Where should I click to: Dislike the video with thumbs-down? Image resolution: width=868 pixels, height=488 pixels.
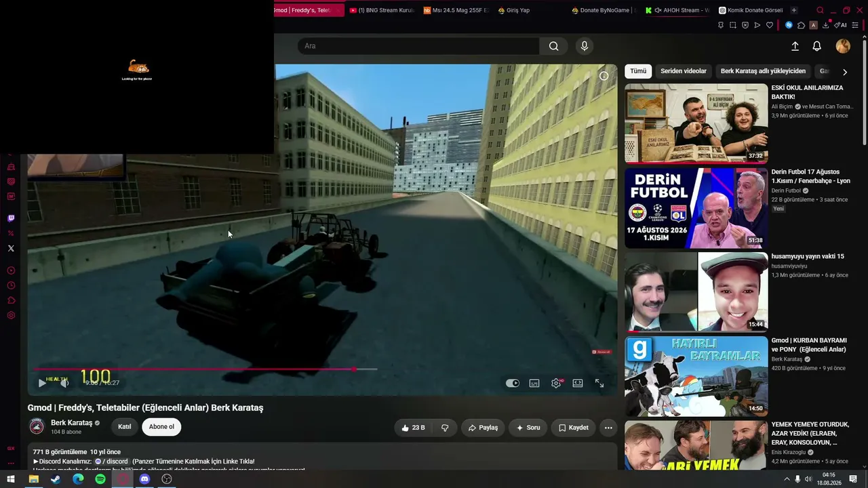(x=445, y=428)
